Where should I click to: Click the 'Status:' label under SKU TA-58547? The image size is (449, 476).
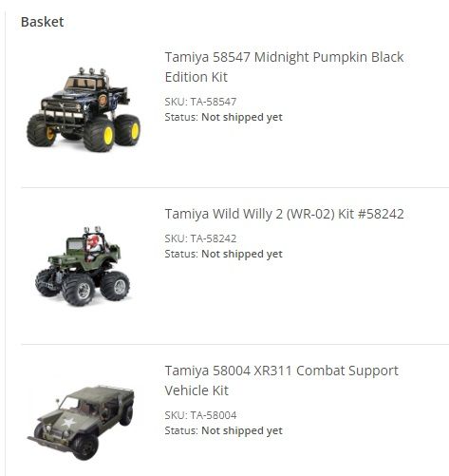point(181,117)
